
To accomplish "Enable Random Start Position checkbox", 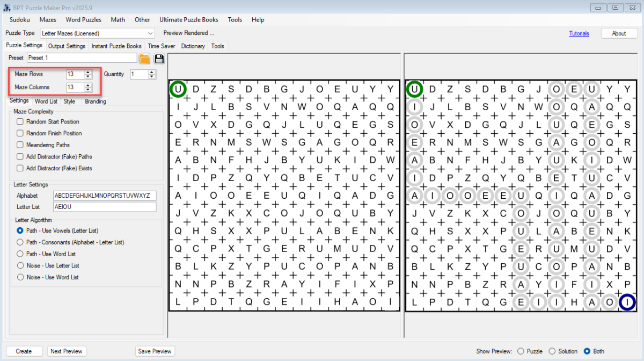I will pos(20,121).
